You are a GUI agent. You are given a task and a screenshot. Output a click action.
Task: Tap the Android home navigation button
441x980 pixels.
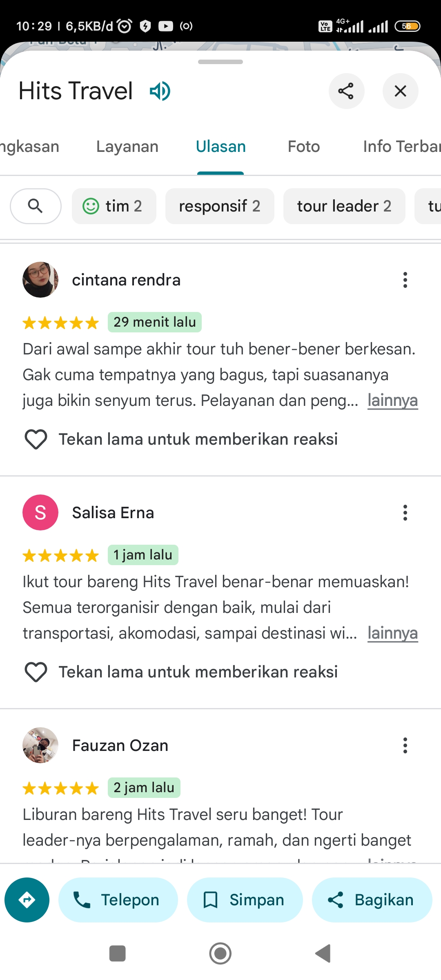coord(220,954)
